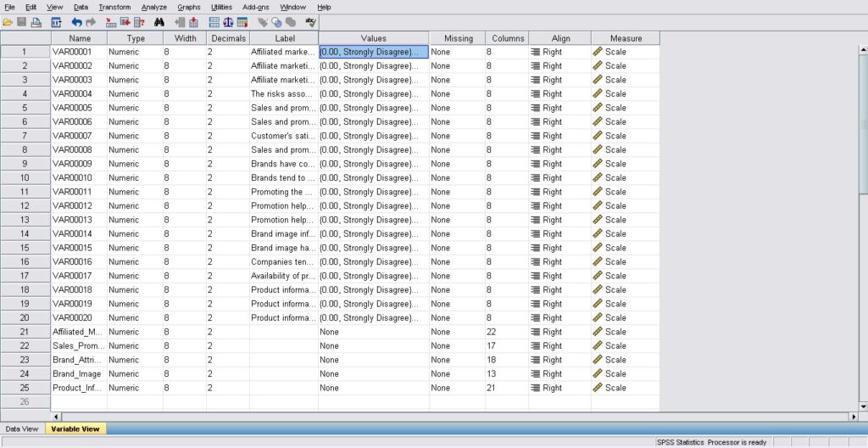Open the Edit menu
The height and width of the screenshot is (448, 868).
coord(31,7)
